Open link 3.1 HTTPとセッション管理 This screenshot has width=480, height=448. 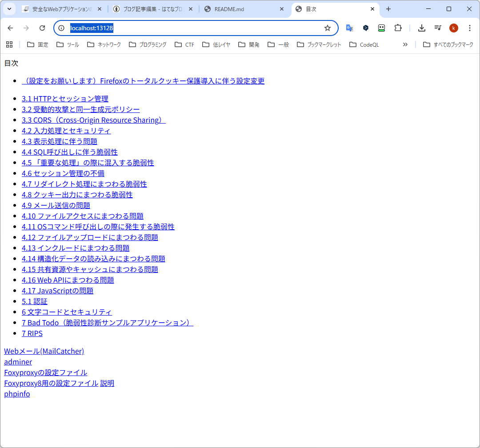[65, 99]
